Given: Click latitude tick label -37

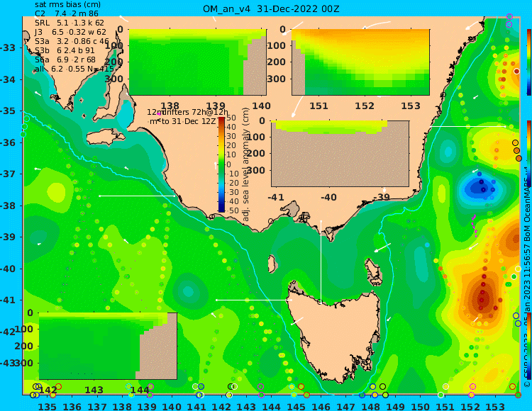Looking at the screenshot, I should click(x=8, y=174).
